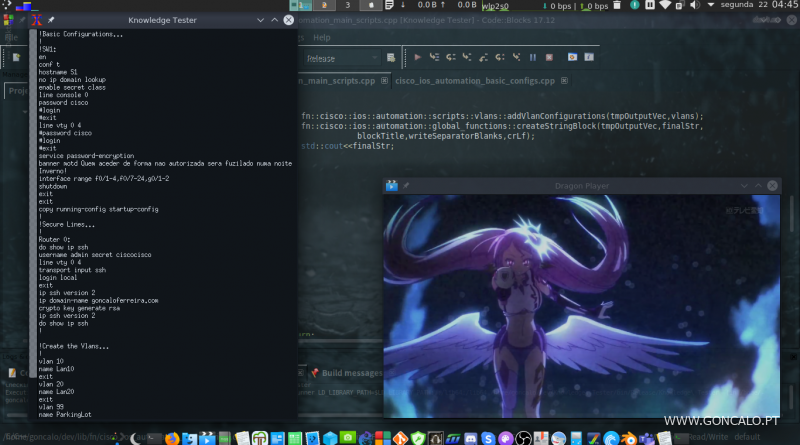Click the clock showing 04:45
The width and height of the screenshot is (800, 445).
(x=785, y=6)
